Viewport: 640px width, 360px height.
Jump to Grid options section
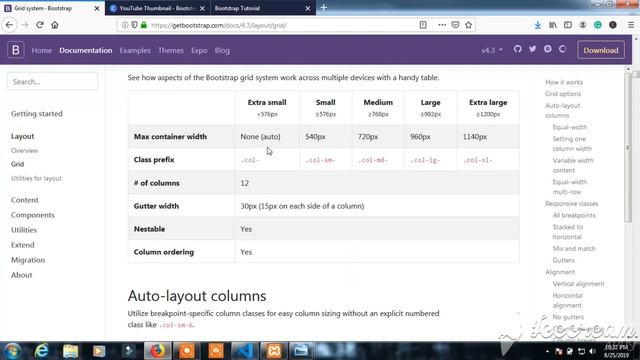(563, 94)
